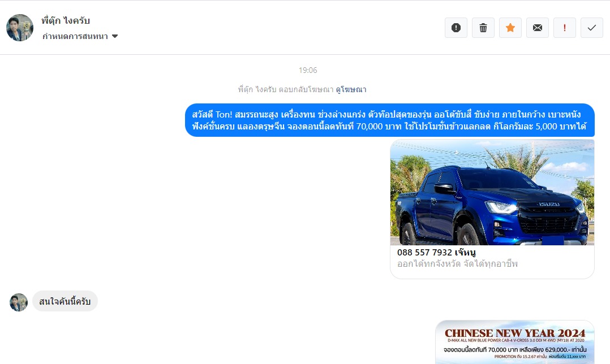Image resolution: width=610 pixels, height=364 pixels.
Task: Flag conversation with red exclamation icon
Action: (565, 28)
